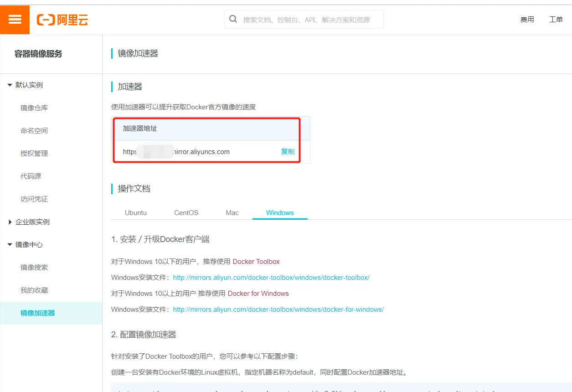Open 镜像仓库 in sidebar
Screen dimensions: 572x392
coord(34,108)
